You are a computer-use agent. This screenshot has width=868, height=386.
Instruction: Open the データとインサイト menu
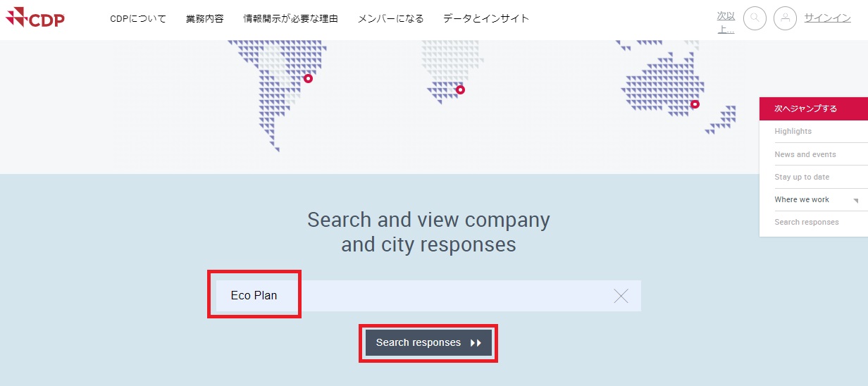click(486, 19)
